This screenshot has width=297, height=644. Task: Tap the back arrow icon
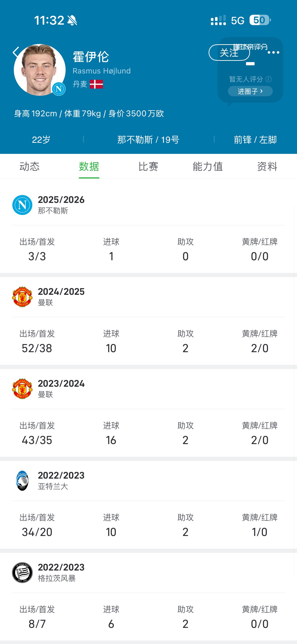pyautogui.click(x=16, y=52)
